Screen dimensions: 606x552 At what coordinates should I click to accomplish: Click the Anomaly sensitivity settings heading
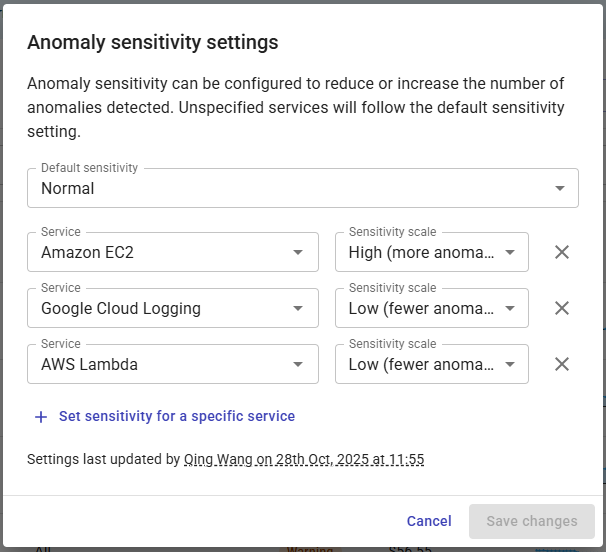pos(152,42)
